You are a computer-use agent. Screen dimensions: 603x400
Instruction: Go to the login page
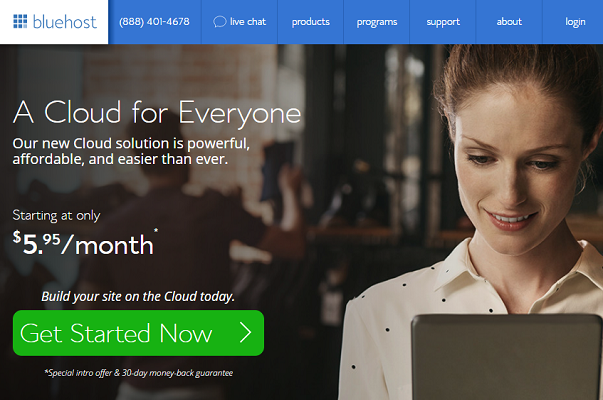click(575, 22)
